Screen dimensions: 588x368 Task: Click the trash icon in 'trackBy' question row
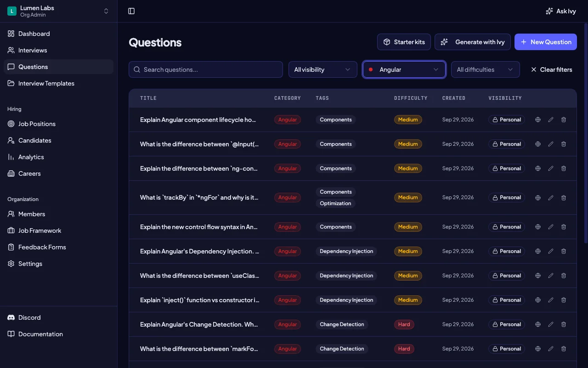tap(564, 198)
